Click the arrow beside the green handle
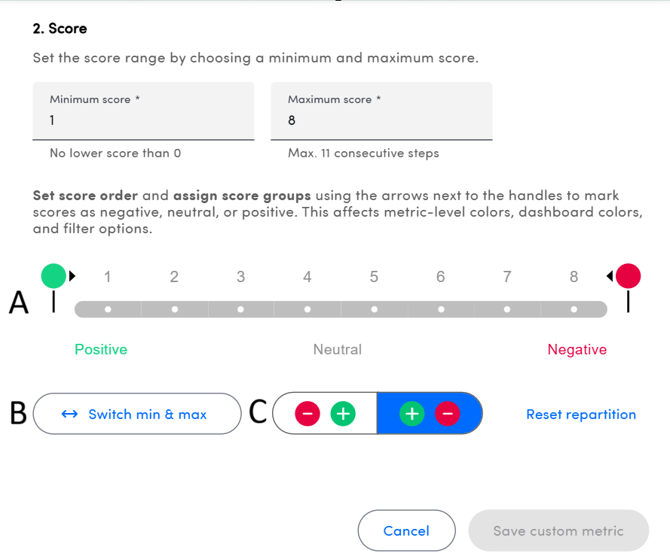Image resolution: width=670 pixels, height=559 pixels. [72, 276]
